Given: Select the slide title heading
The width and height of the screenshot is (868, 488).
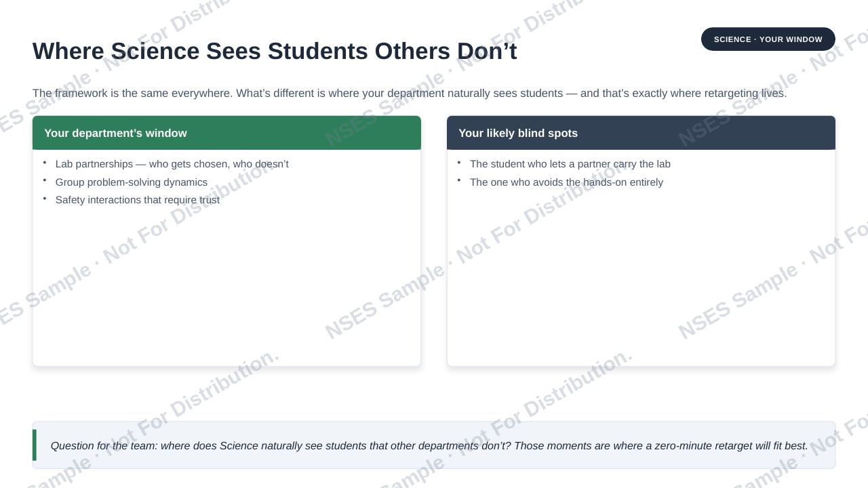Looking at the screenshot, I should tap(275, 52).
